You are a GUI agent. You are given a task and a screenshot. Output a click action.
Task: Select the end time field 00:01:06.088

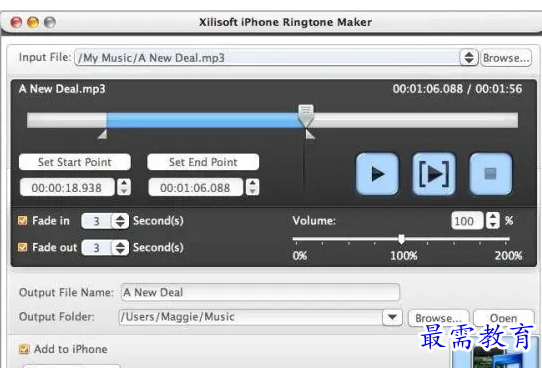[x=196, y=187]
